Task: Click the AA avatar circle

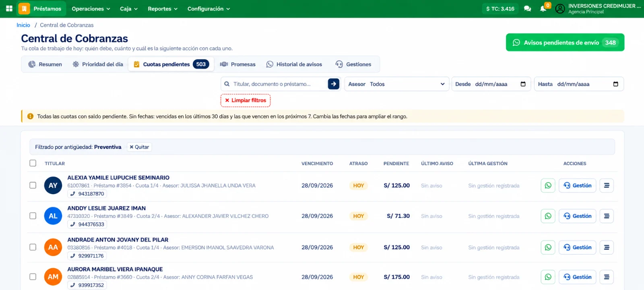Action: (x=53, y=247)
